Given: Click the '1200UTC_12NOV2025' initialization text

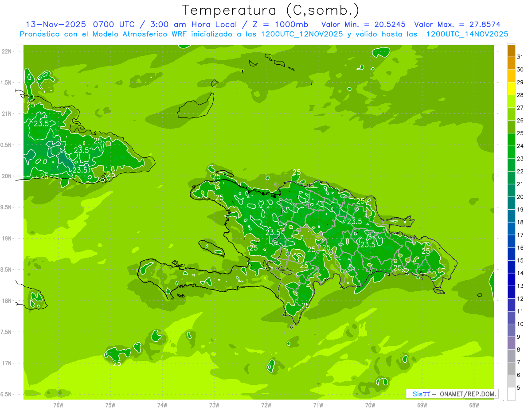Looking at the screenshot, I should (302, 34).
